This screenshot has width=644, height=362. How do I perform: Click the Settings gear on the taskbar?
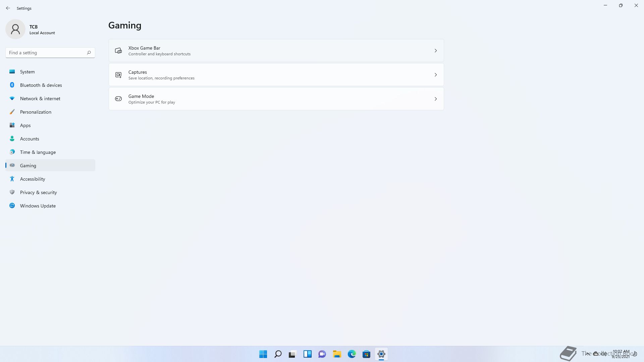[x=381, y=354]
